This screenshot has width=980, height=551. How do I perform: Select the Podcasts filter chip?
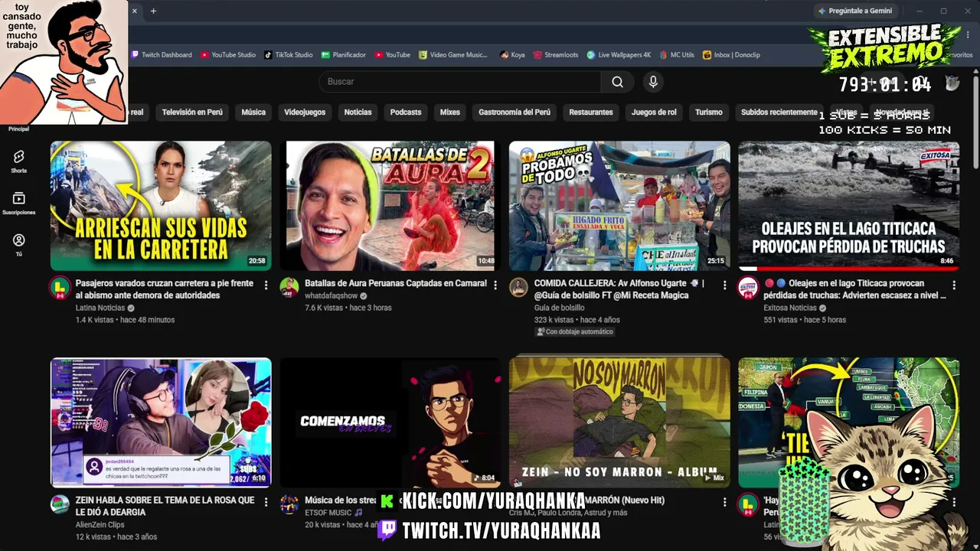tap(406, 112)
